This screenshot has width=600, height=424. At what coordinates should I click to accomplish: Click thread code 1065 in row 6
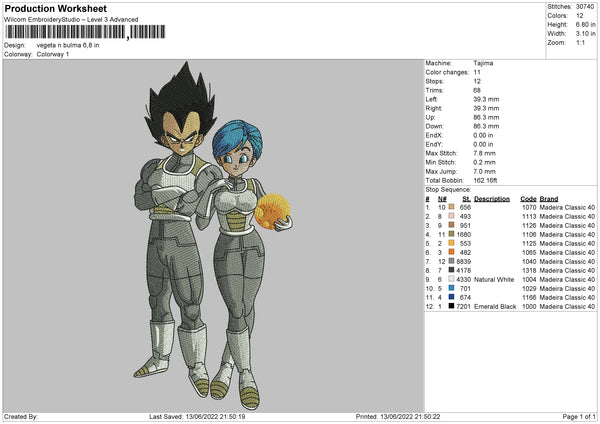click(x=529, y=253)
